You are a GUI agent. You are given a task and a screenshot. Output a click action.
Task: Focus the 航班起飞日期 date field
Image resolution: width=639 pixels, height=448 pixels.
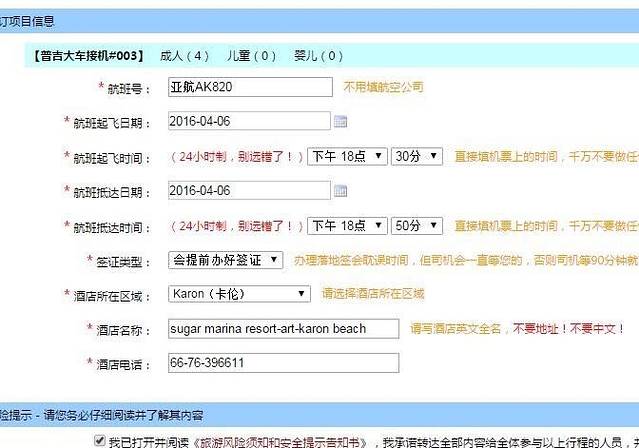pyautogui.click(x=248, y=122)
